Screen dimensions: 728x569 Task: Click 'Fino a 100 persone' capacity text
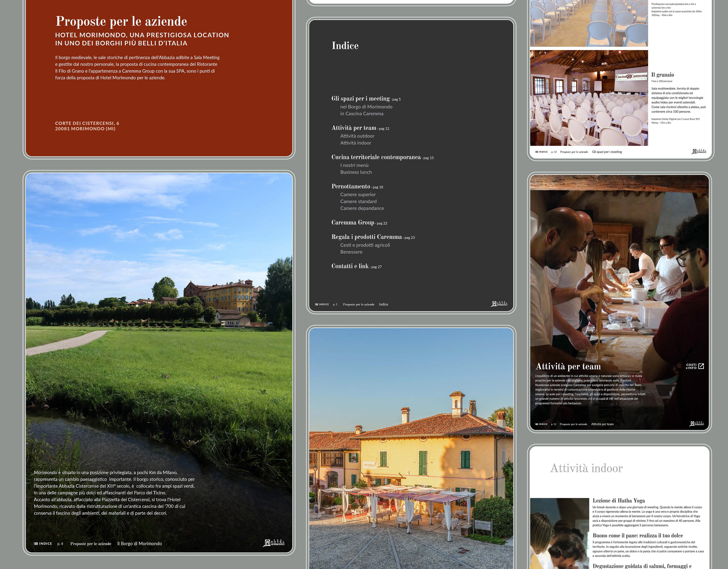662,81
